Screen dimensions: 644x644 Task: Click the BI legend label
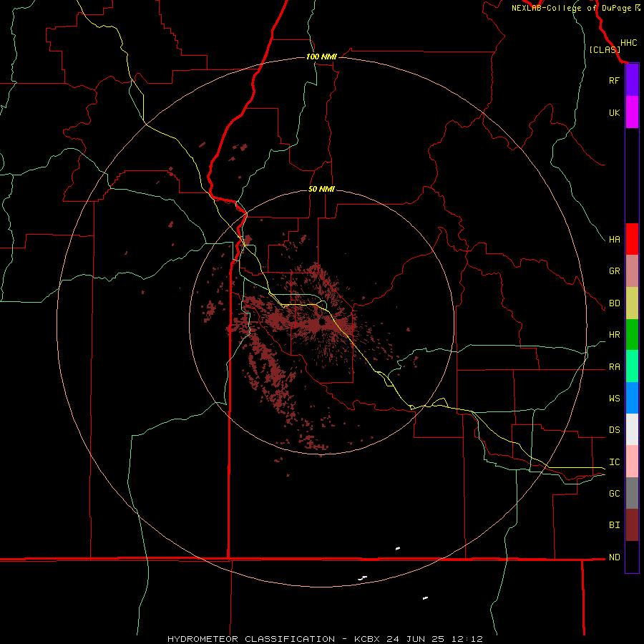(x=614, y=525)
